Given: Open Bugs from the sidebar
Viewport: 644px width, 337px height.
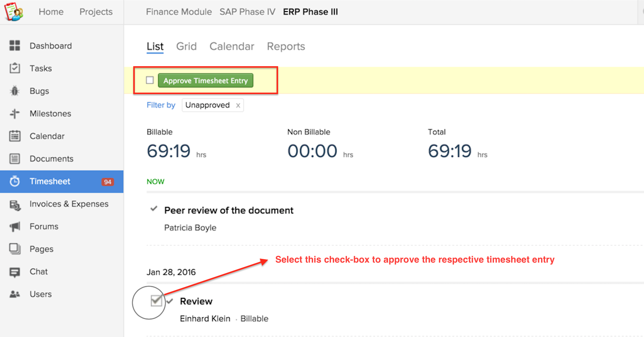Looking at the screenshot, I should point(39,91).
